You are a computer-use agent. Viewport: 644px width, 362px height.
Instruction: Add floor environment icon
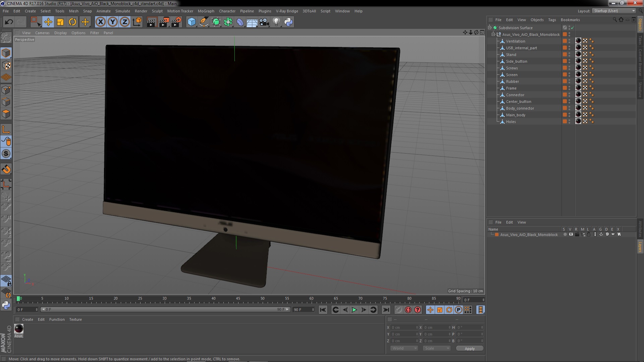coord(252,22)
